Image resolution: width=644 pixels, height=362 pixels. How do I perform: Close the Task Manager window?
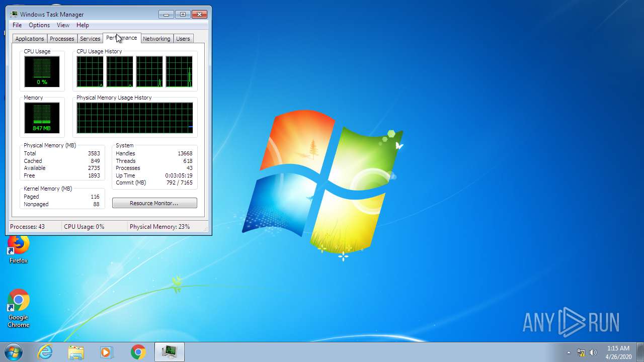(200, 14)
